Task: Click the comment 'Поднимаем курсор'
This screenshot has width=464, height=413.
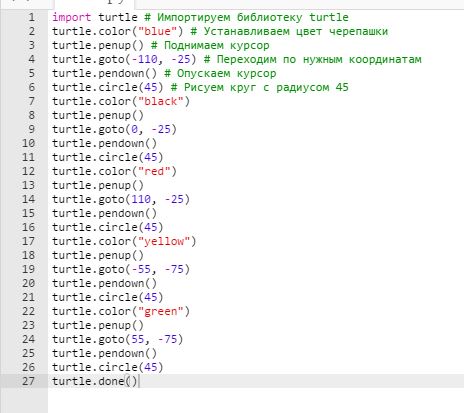Action: point(217,45)
